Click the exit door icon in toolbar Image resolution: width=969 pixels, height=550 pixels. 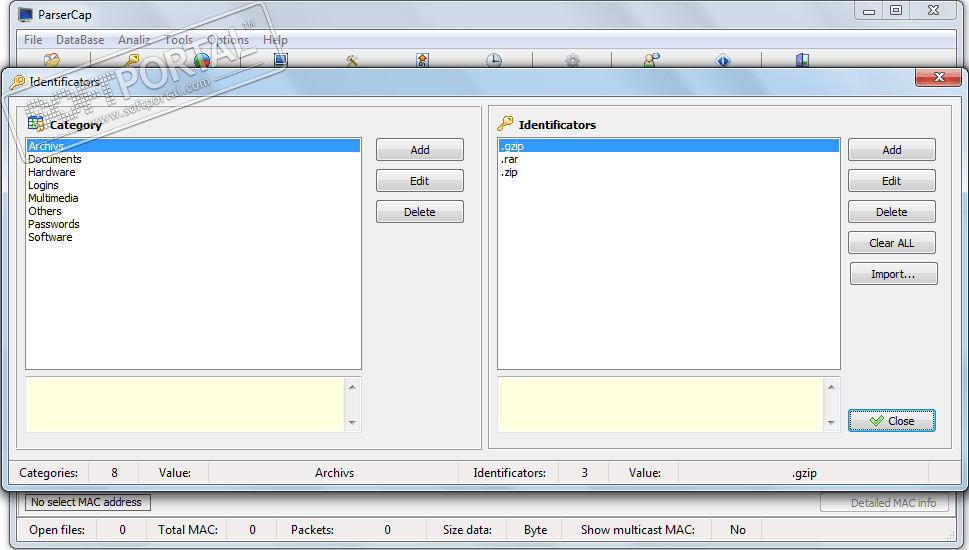(802, 61)
